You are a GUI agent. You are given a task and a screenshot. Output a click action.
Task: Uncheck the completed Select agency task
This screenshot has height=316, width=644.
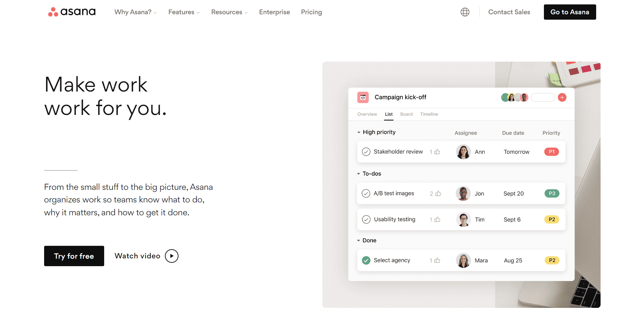click(366, 260)
